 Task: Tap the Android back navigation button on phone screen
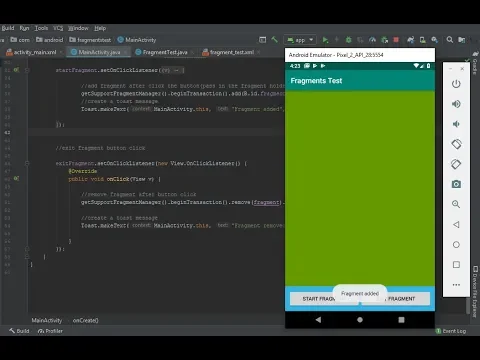pyautogui.click(x=318, y=320)
